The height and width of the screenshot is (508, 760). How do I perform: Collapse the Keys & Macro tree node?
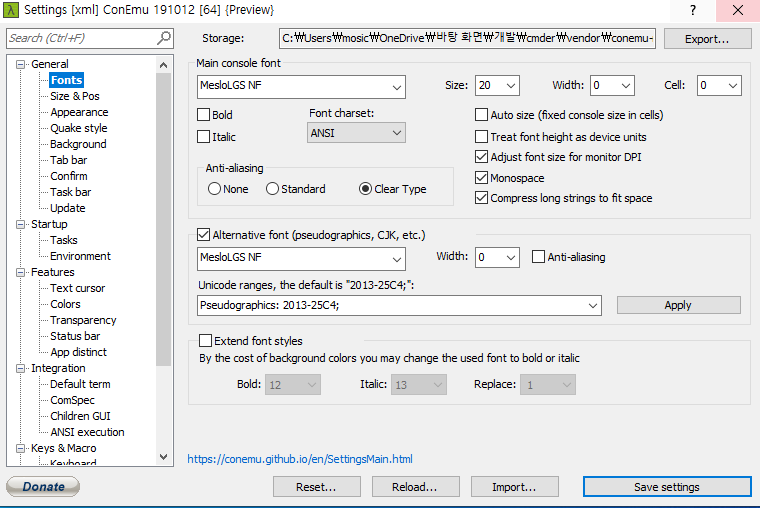click(x=20, y=448)
